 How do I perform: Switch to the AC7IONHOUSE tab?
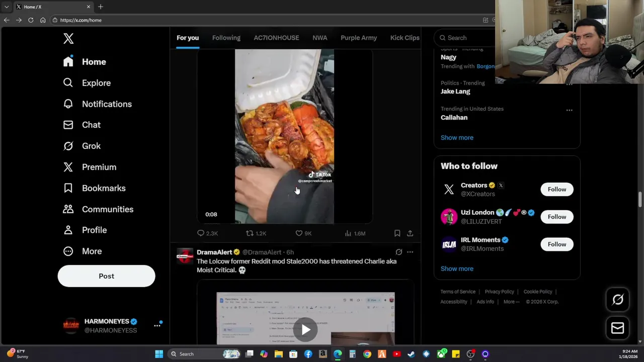276,38
